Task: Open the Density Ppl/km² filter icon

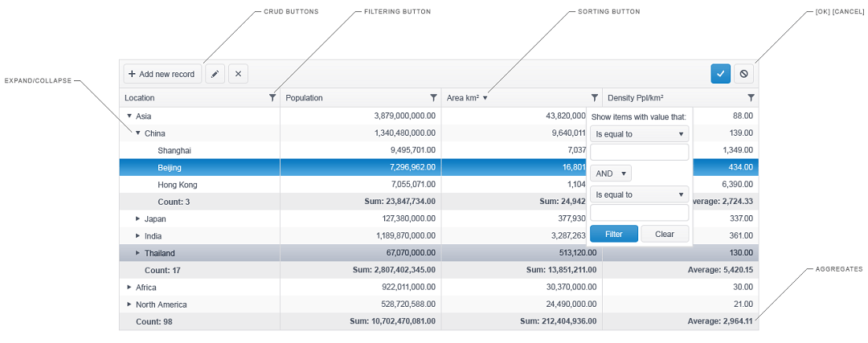Action: [751, 98]
